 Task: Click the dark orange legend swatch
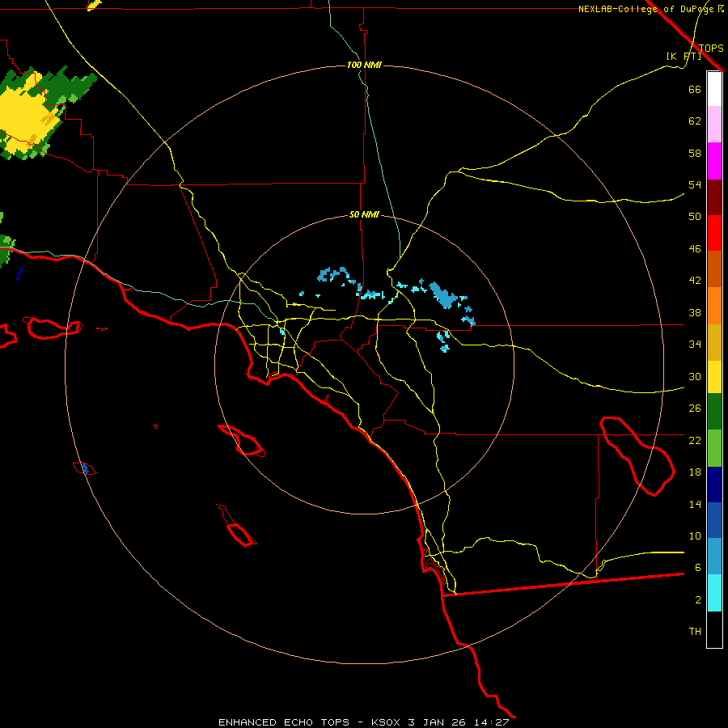[714, 269]
